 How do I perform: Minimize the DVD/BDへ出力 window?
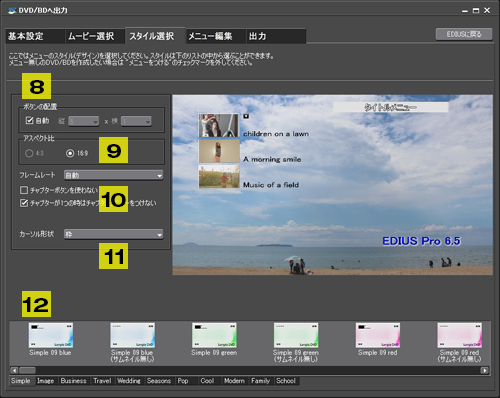click(465, 11)
